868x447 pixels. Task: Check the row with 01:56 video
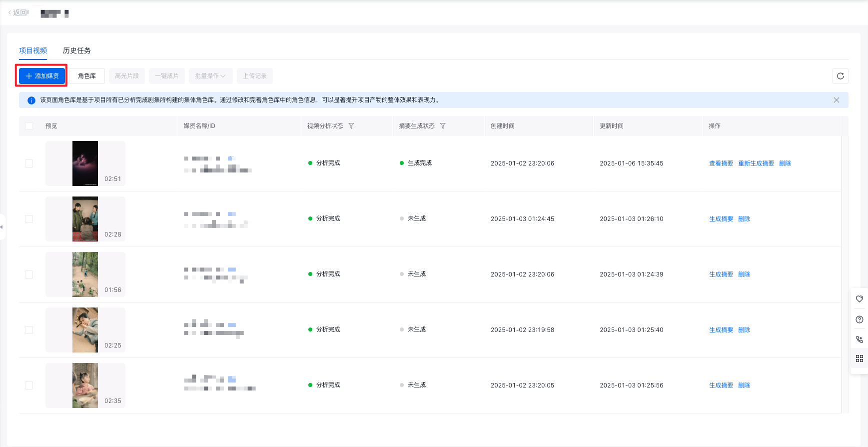[x=29, y=274]
